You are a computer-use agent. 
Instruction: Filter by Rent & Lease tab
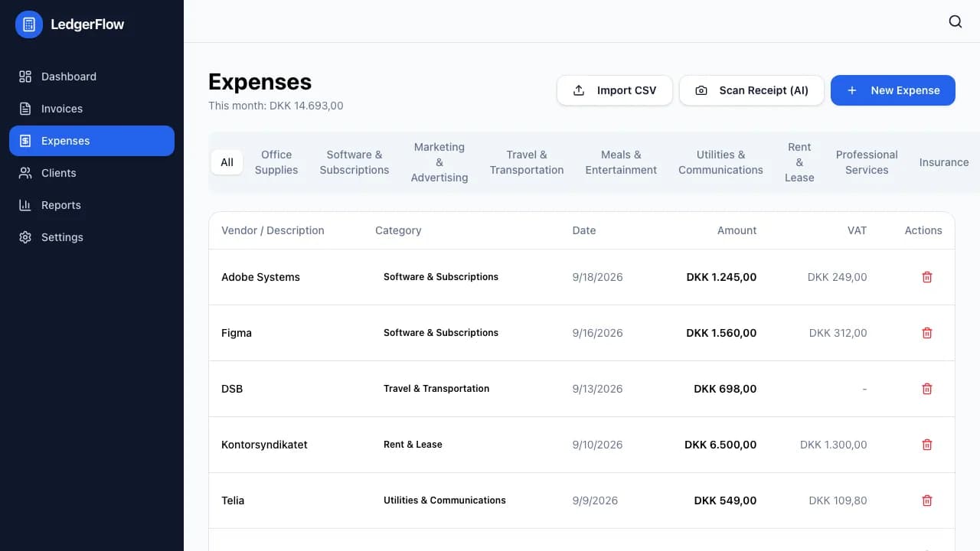coord(799,162)
